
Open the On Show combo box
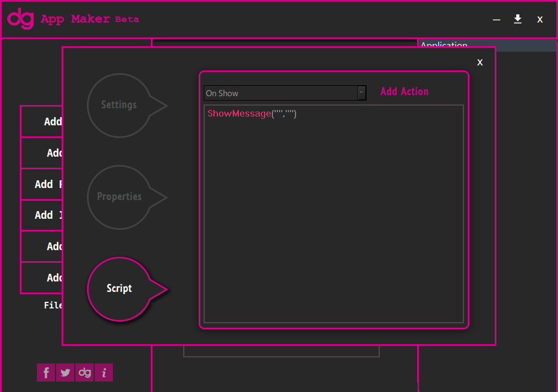[285, 93]
